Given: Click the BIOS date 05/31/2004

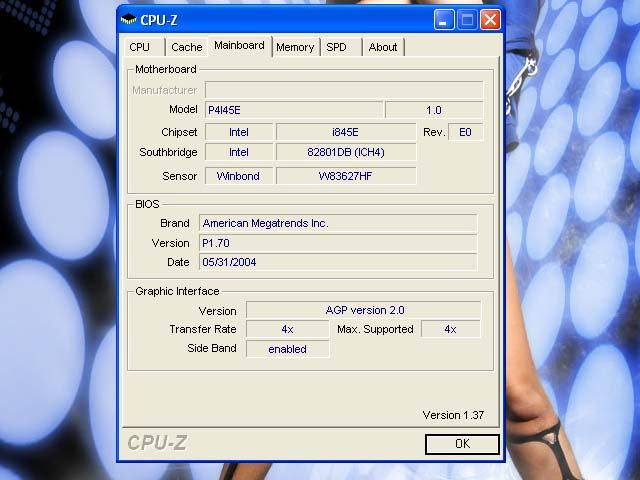Looking at the screenshot, I should click(x=338, y=262).
